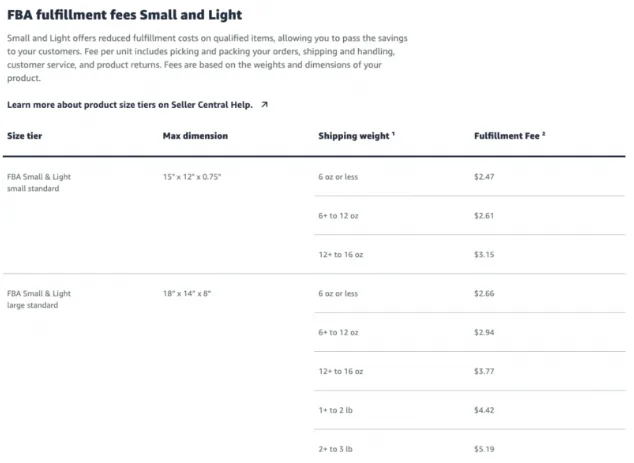Click the $2.66 large standard fee

pos(484,294)
